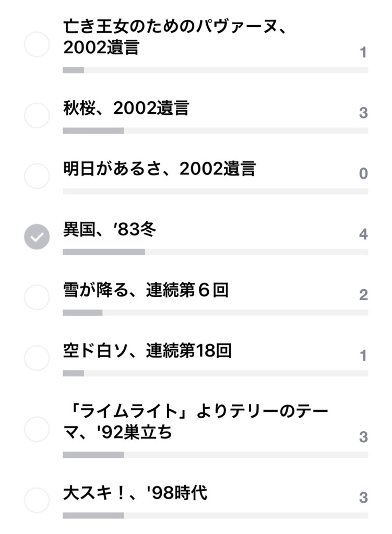Click vote count 0 for 明日があるさ
The width and height of the screenshot is (392, 534).
point(363,174)
